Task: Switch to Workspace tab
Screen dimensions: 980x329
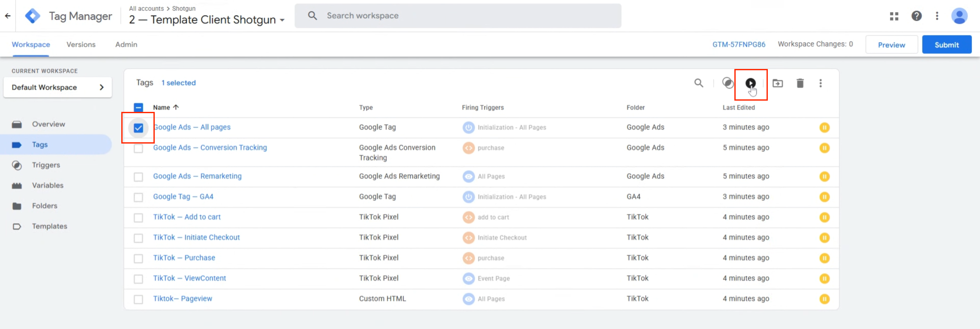Action: tap(31, 44)
